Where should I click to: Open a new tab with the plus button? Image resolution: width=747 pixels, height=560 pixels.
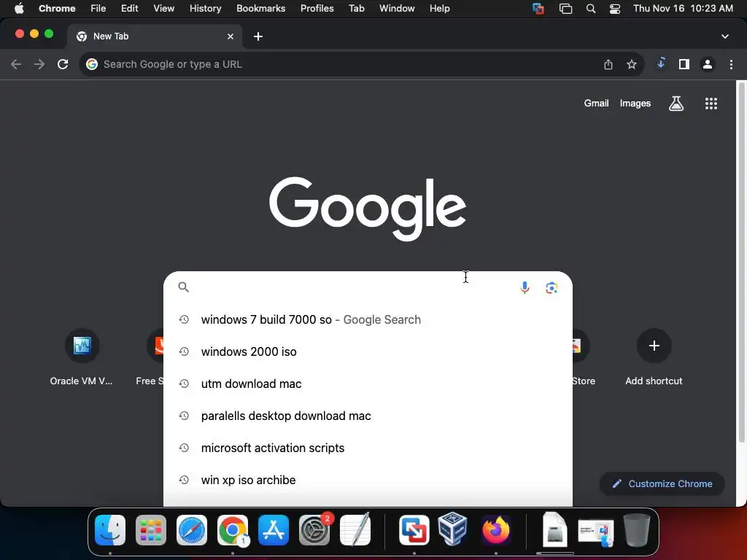[258, 36]
